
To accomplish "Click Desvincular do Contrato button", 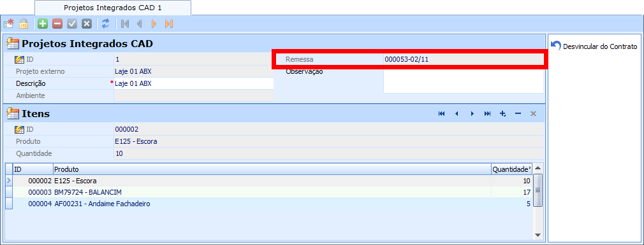I will (594, 46).
